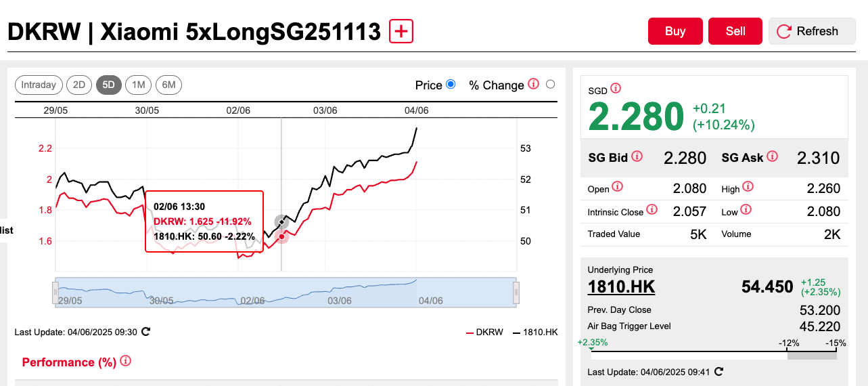The image size is (868, 386).
Task: Switch chart to 6M range
Action: (168, 85)
